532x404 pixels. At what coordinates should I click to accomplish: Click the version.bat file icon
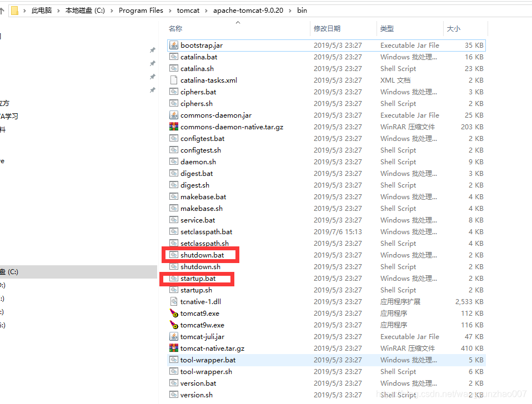(x=174, y=383)
